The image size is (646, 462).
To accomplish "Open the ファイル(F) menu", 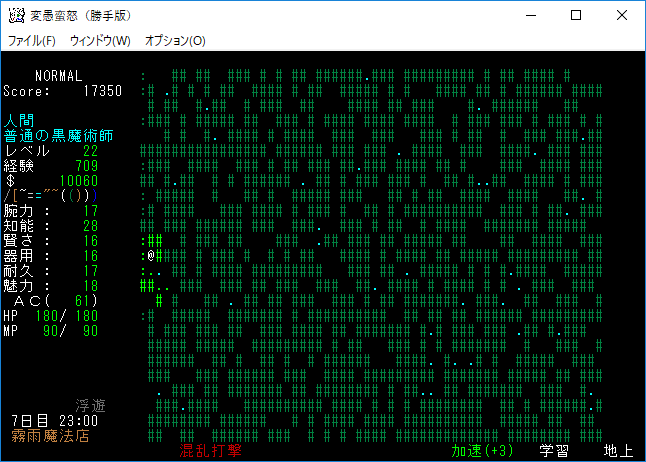I will (31, 41).
